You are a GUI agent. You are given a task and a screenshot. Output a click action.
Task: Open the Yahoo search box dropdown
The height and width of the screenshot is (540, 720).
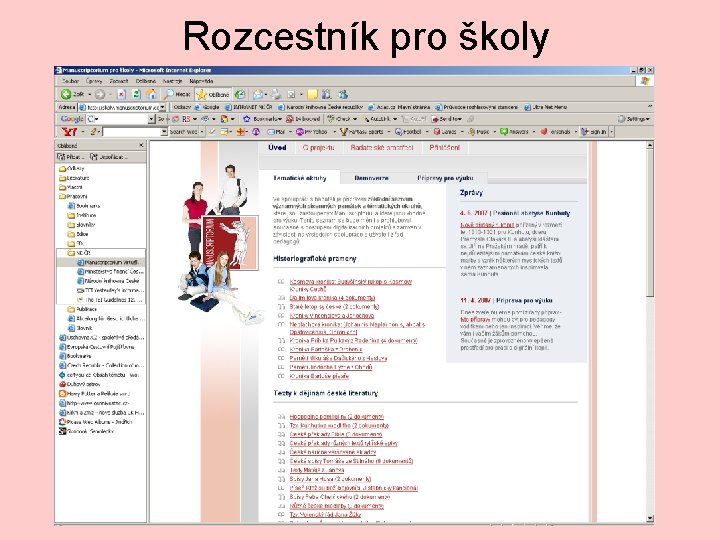pyautogui.click(x=164, y=132)
